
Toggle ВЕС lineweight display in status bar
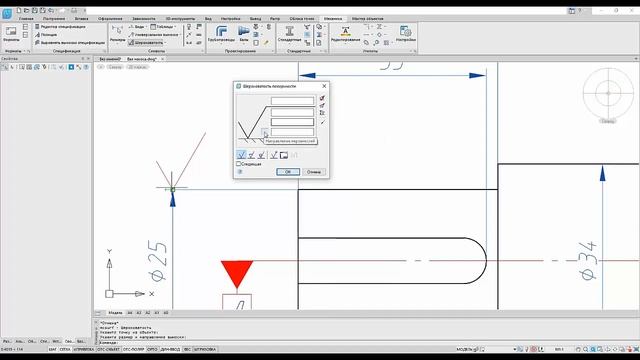point(187,349)
